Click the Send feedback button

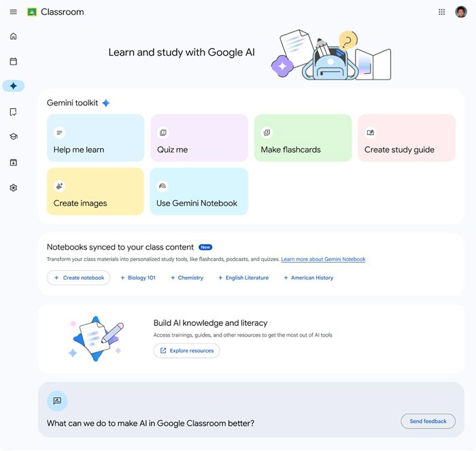[x=428, y=421]
